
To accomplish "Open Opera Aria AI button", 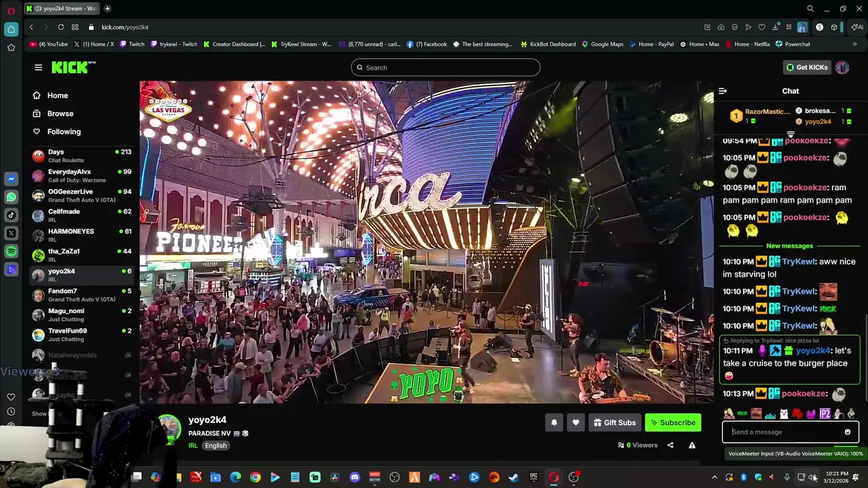I will (x=857, y=27).
